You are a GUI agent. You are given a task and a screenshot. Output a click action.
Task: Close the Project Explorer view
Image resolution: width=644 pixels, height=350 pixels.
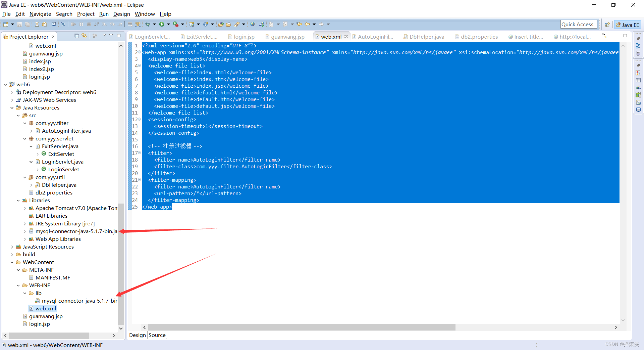pos(53,36)
